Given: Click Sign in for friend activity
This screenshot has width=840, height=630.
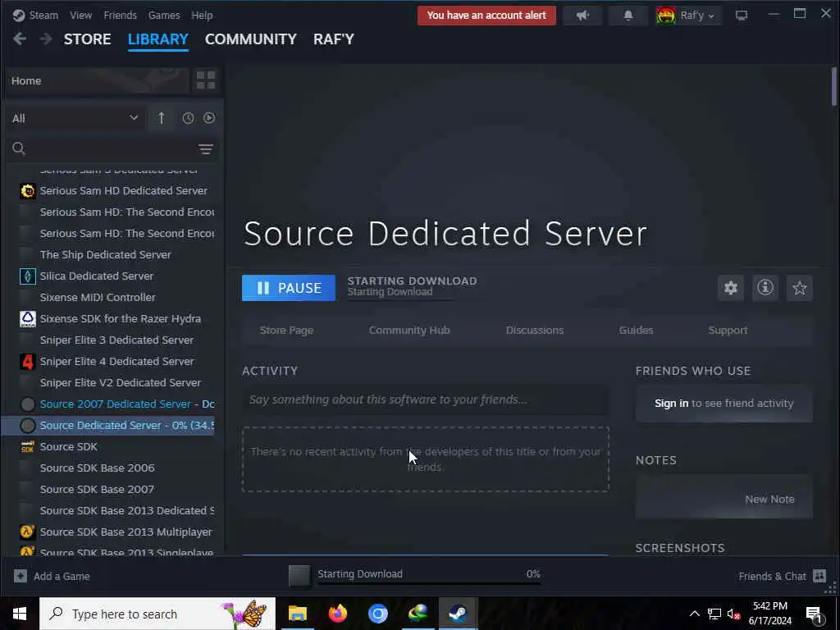Looking at the screenshot, I should click(671, 403).
